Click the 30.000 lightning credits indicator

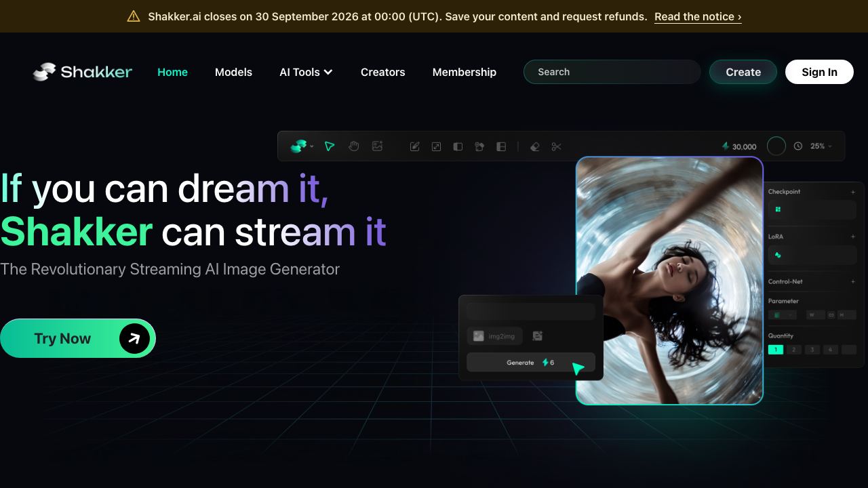coord(739,146)
